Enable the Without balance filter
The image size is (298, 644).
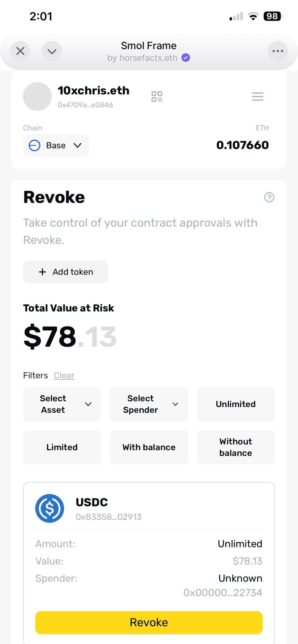(x=236, y=447)
